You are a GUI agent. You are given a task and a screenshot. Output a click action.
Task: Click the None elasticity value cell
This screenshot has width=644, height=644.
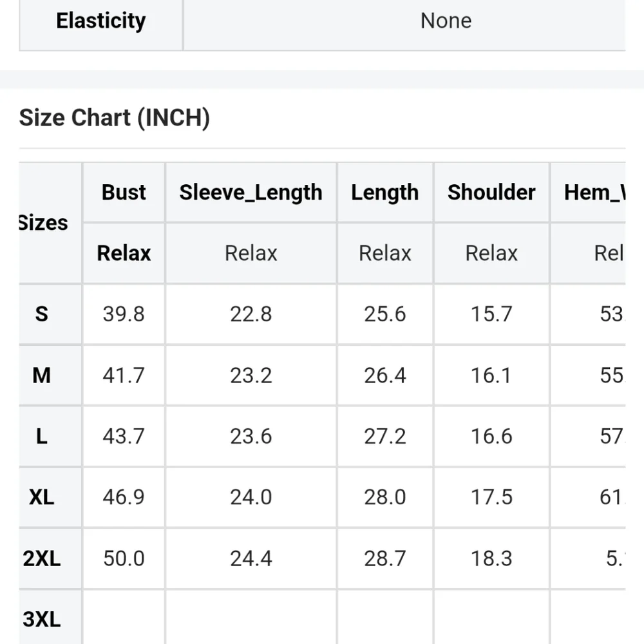click(x=446, y=21)
